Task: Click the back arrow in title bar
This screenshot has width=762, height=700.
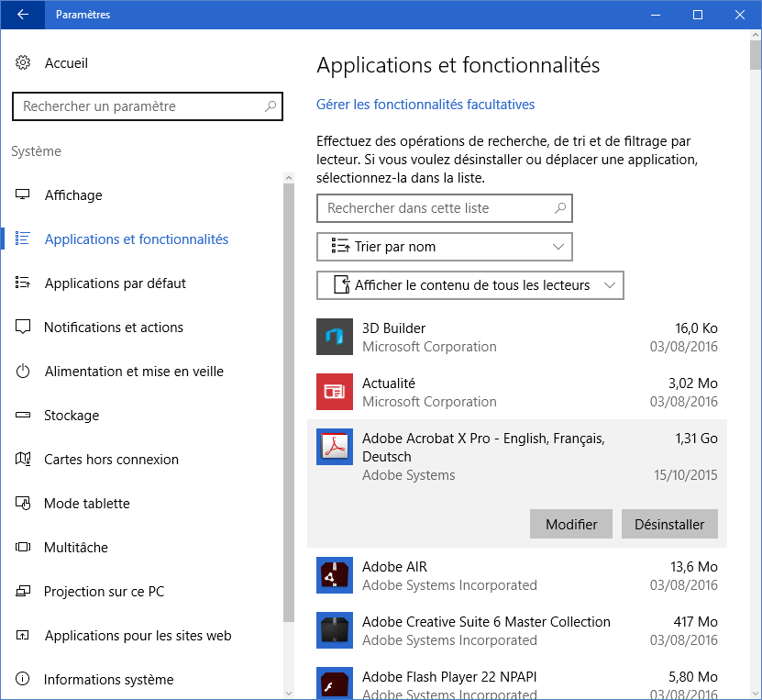Action: coord(23,15)
